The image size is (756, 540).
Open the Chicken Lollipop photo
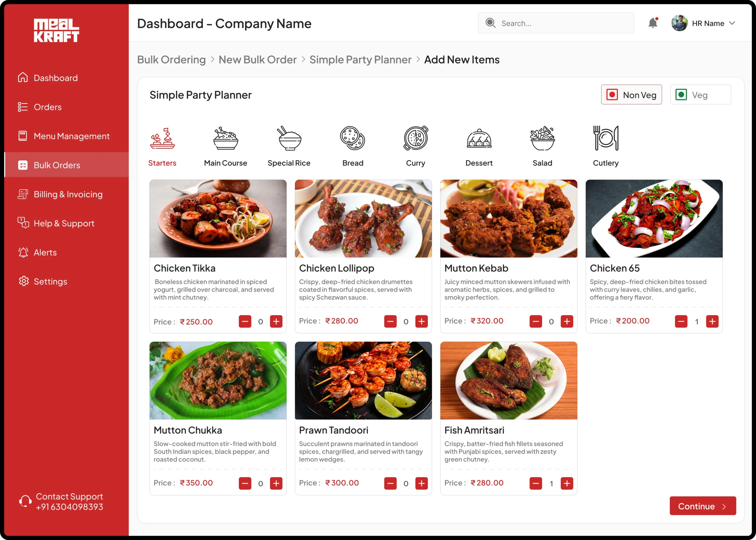pos(363,218)
